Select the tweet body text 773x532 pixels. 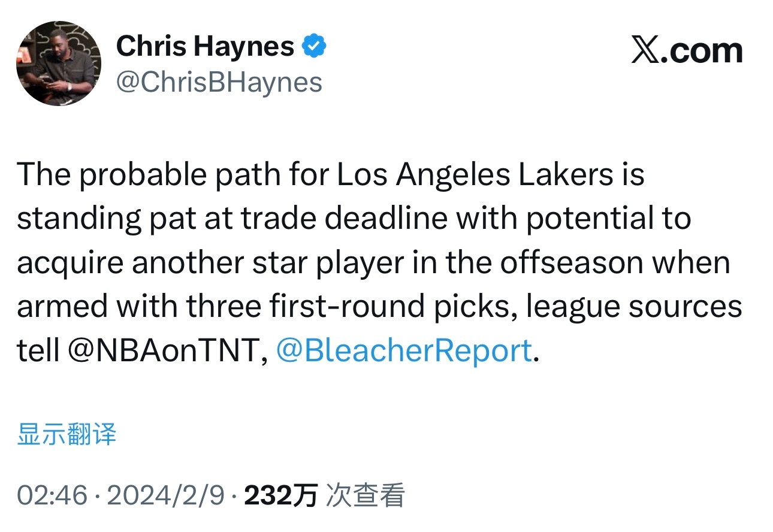tap(378, 262)
